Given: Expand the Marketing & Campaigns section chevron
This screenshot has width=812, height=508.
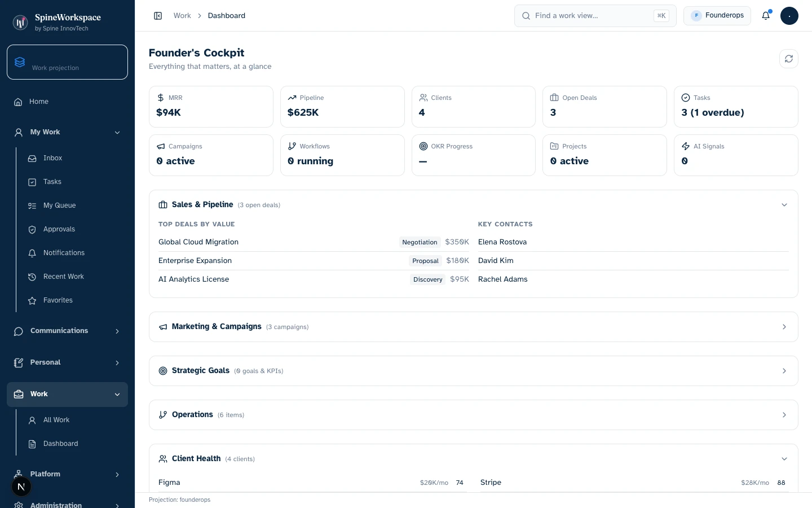Looking at the screenshot, I should tap(784, 327).
